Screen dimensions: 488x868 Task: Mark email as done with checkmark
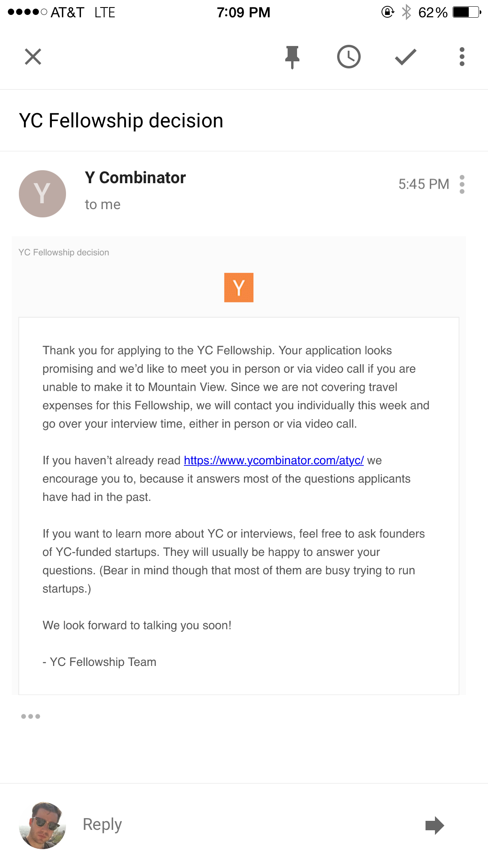click(x=405, y=57)
